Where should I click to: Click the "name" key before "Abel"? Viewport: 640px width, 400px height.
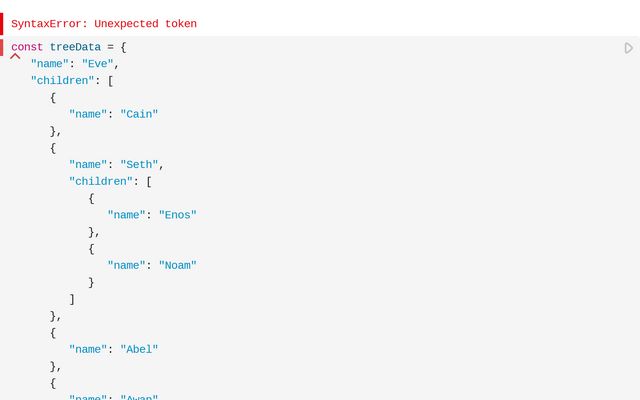pos(88,349)
